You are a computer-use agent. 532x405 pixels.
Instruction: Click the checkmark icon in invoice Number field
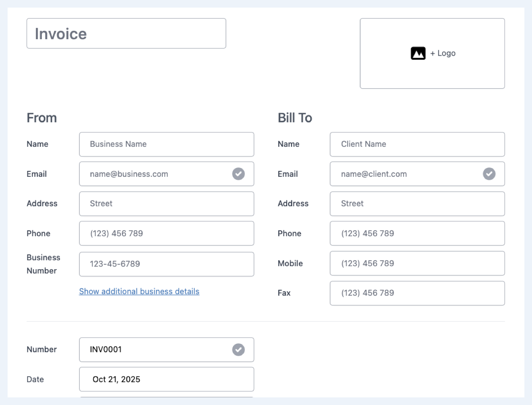pyautogui.click(x=239, y=350)
